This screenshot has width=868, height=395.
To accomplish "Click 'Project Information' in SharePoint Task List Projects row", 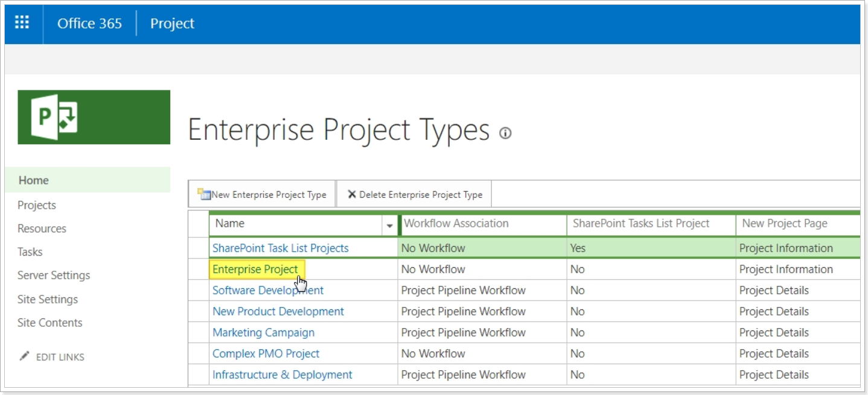I will tap(786, 248).
